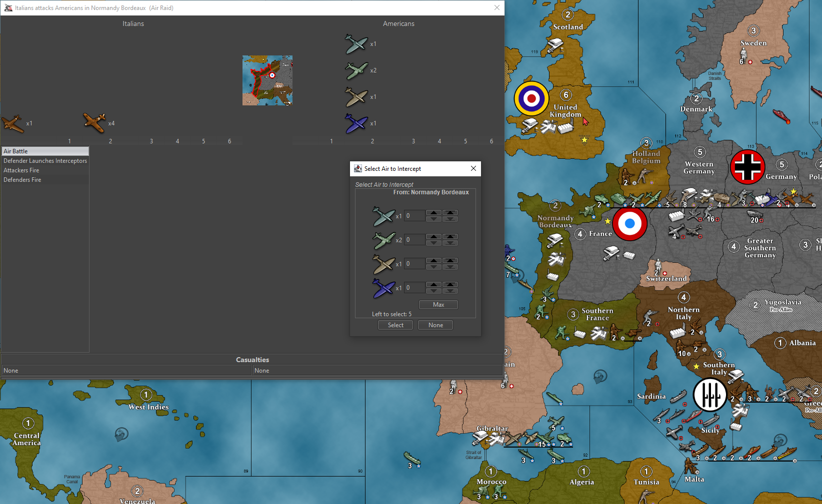Click the green fighter x2 quantity field
Viewport: 822px width, 504px height.
[x=414, y=240]
